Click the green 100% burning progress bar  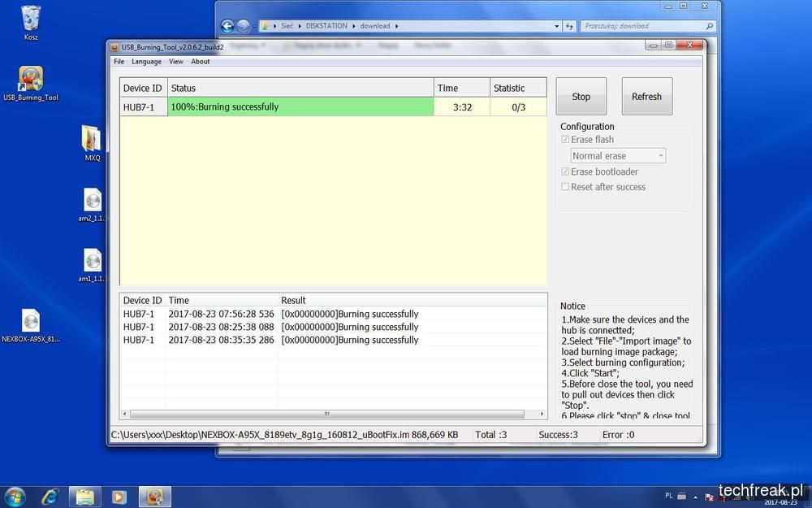coord(301,106)
